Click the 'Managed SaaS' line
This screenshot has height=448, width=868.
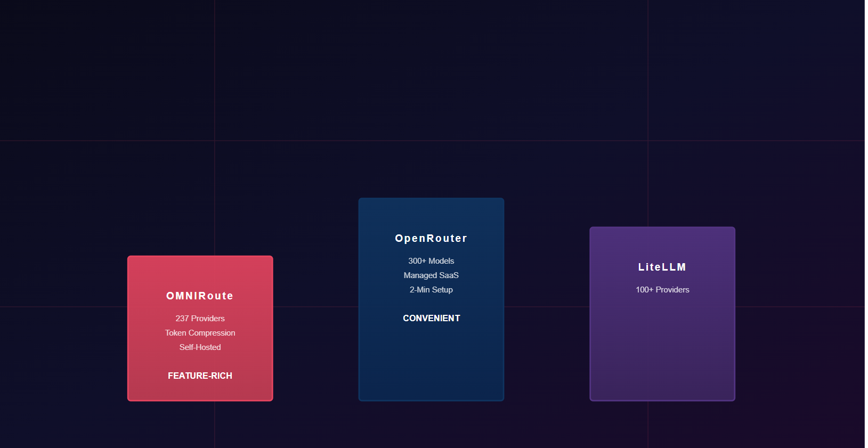pyautogui.click(x=431, y=275)
